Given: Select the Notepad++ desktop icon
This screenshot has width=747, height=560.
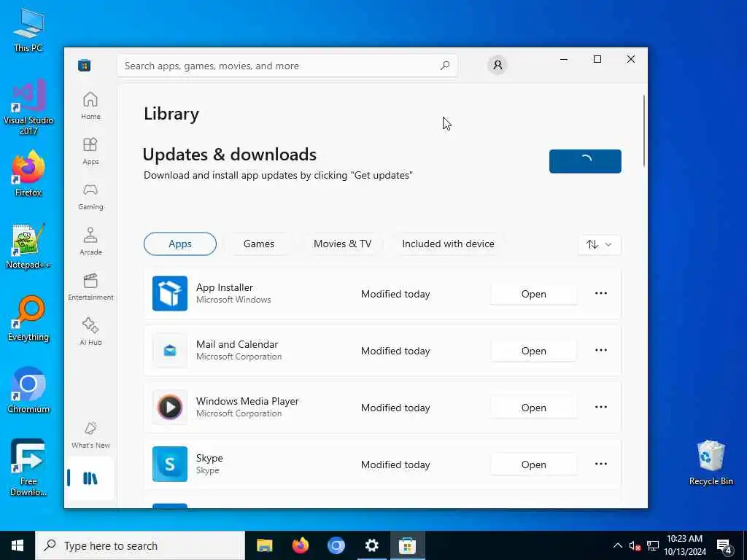Looking at the screenshot, I should [x=28, y=246].
